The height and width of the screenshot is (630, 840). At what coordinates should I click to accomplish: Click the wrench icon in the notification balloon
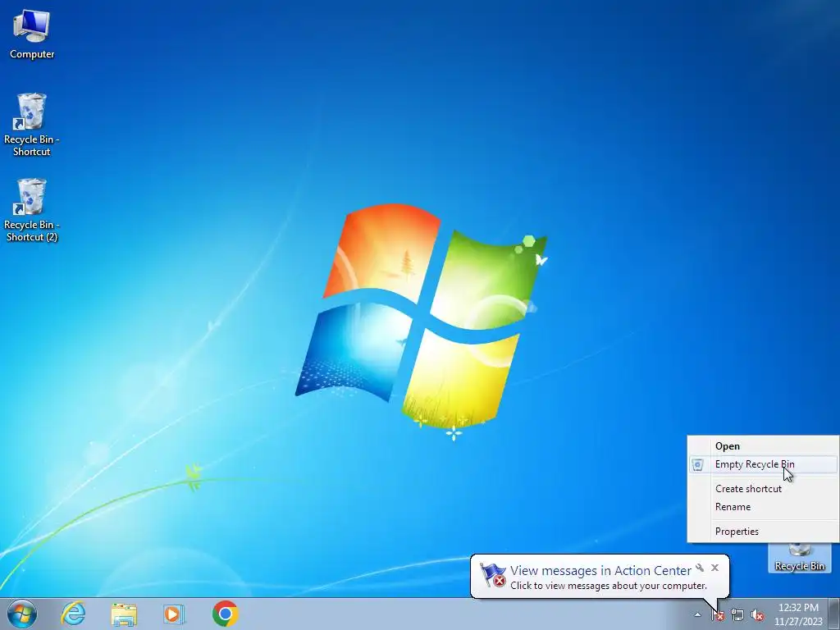700,568
